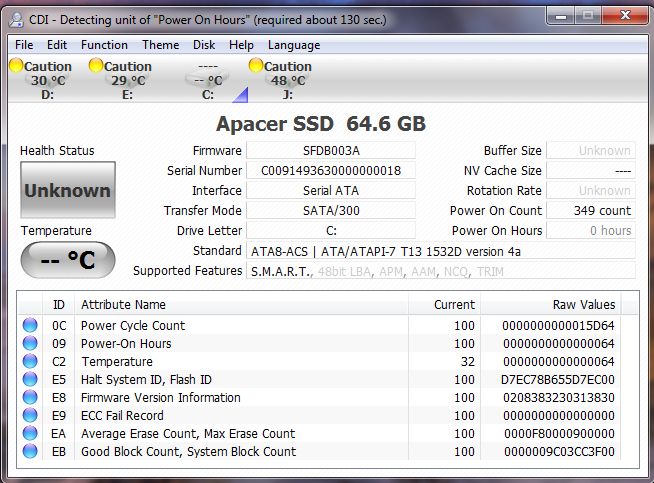654x483 pixels.
Task: Click blue status dot for Halt System ID
Action: point(30,379)
